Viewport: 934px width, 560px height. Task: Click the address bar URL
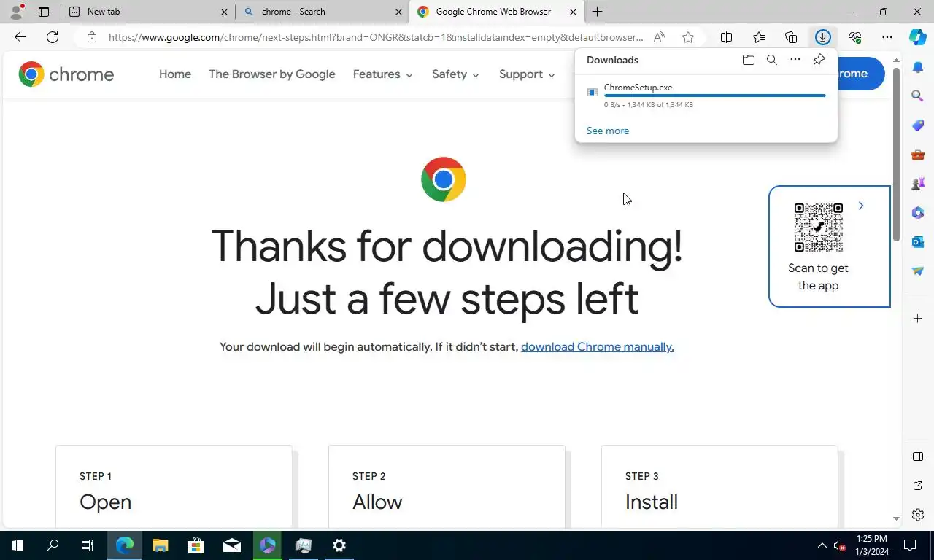(376, 37)
